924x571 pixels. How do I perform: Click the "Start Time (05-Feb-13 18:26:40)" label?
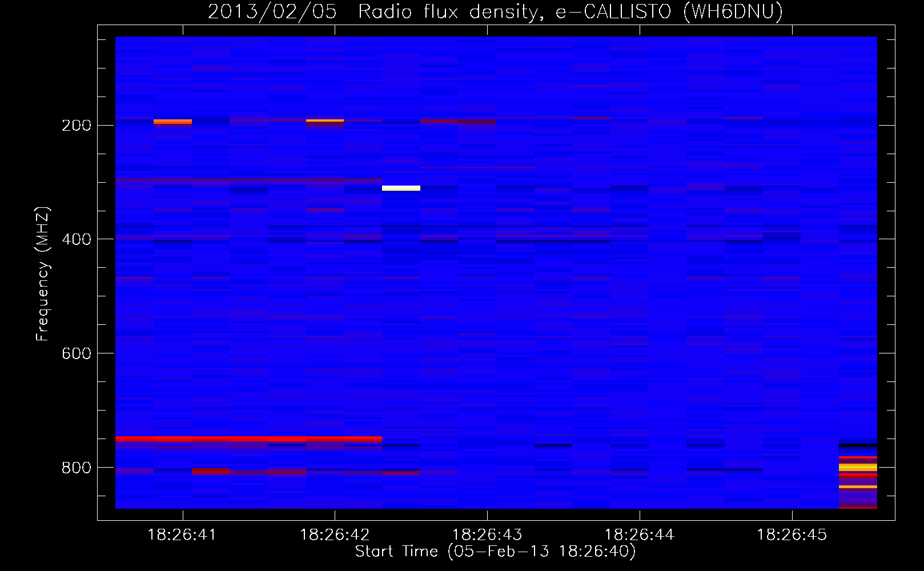[x=495, y=552]
